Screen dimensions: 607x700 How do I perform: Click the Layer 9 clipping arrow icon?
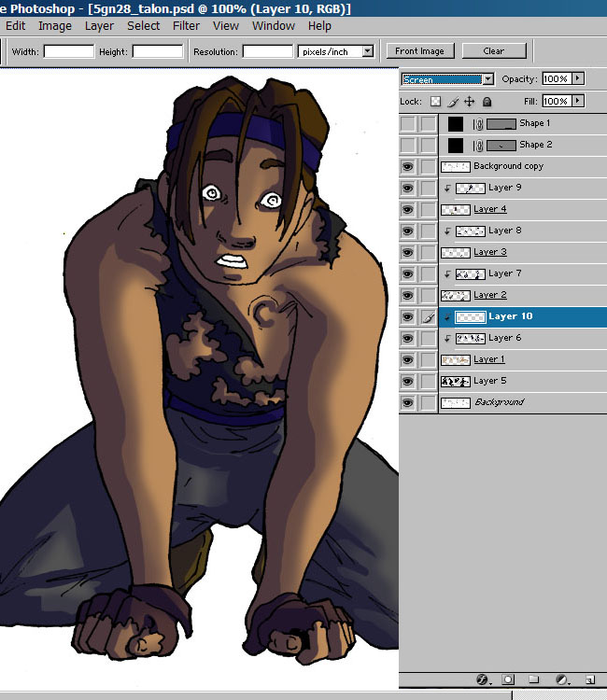pyautogui.click(x=447, y=189)
